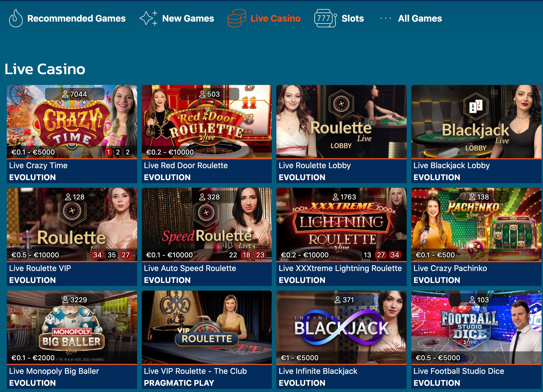Open Live Crazy Time game title
543x392 pixels.
38,165
